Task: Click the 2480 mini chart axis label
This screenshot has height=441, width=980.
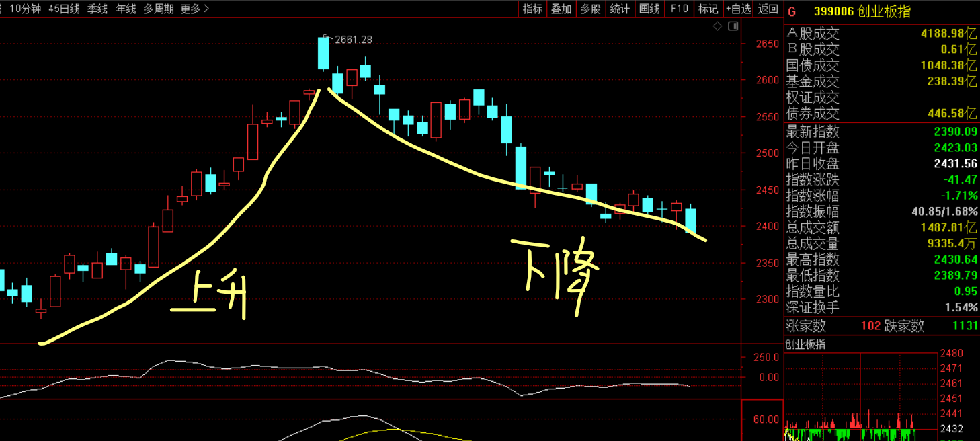Action: [x=953, y=353]
